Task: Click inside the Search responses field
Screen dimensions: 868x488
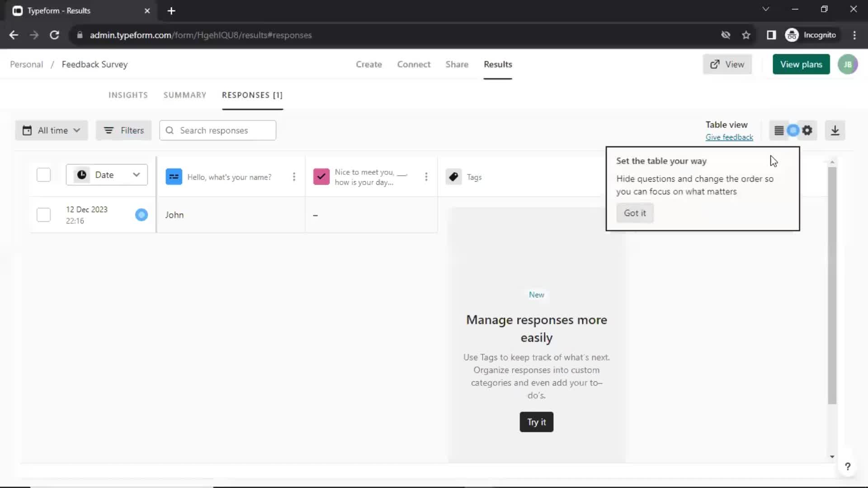Action: [x=217, y=131]
